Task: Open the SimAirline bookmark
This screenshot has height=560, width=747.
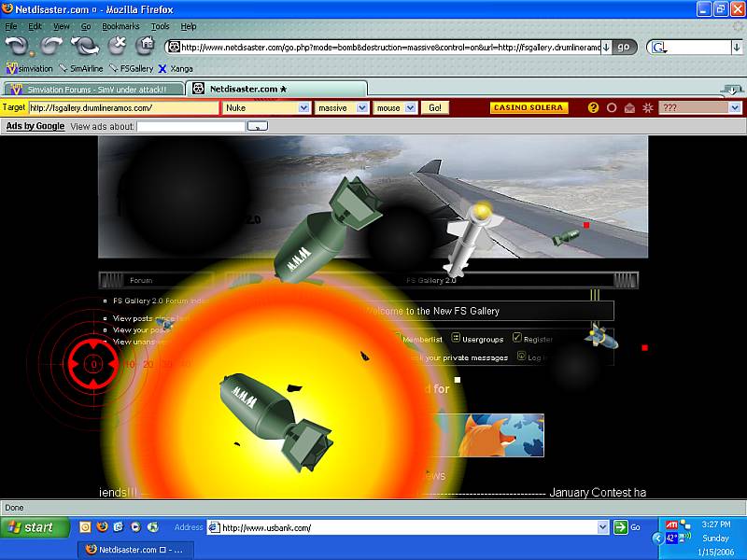Action: (x=81, y=68)
